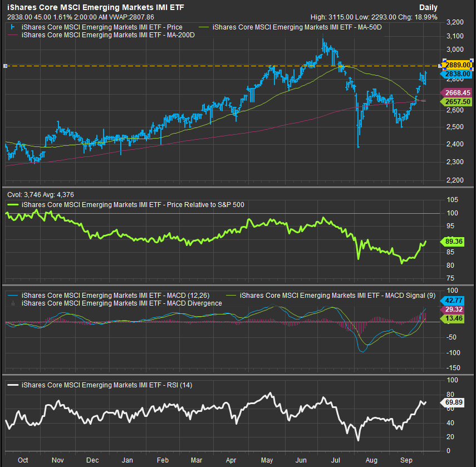
Task: Click the 3,200 price axis label
Action: click(x=455, y=22)
